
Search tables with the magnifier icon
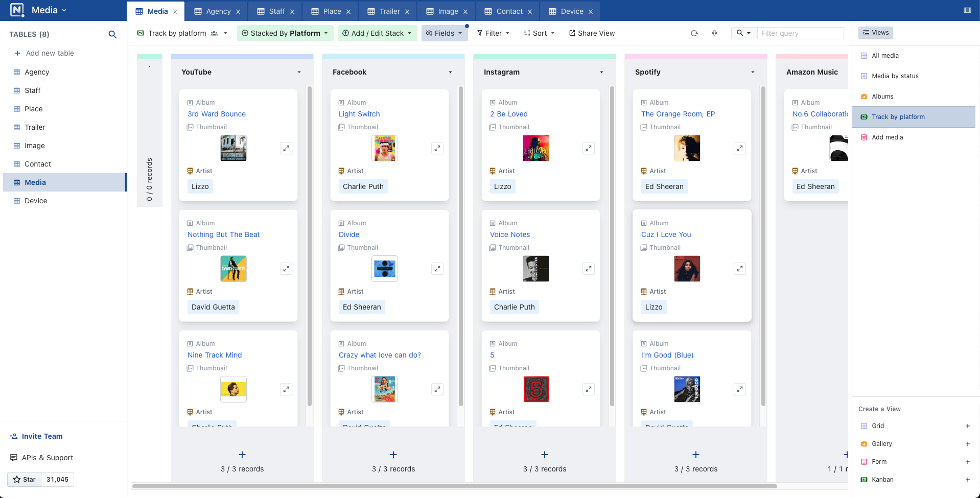coord(112,34)
